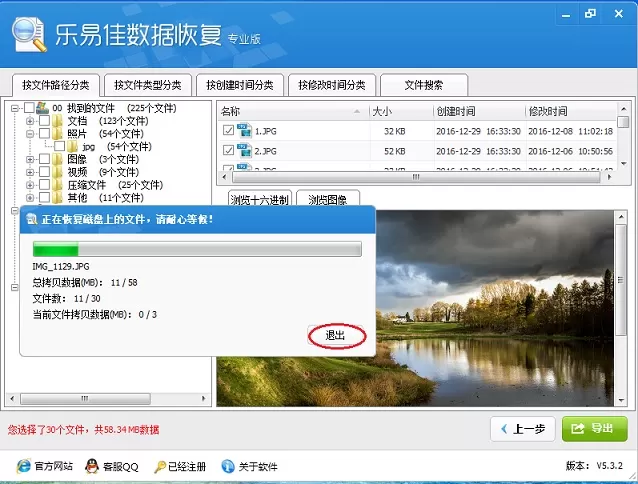Collapse the 找到的文件 root tree node
The width and height of the screenshot is (638, 484).
click(x=15, y=108)
